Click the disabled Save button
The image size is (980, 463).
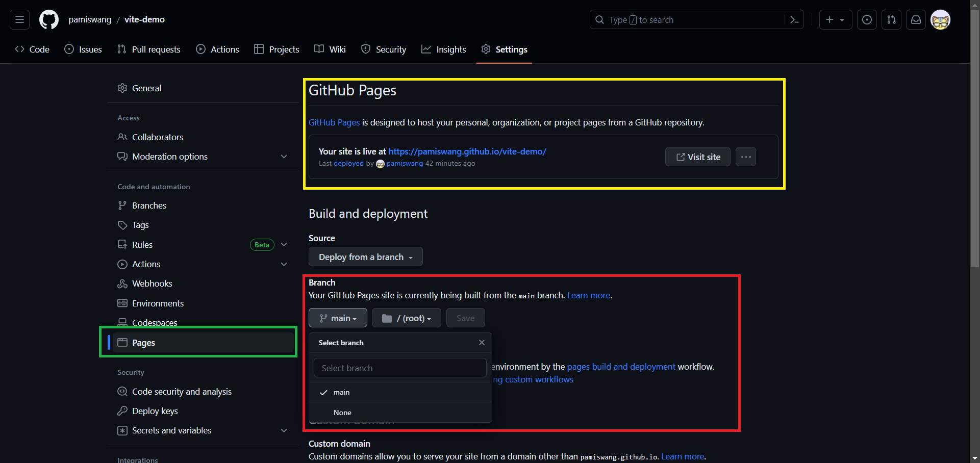point(466,318)
